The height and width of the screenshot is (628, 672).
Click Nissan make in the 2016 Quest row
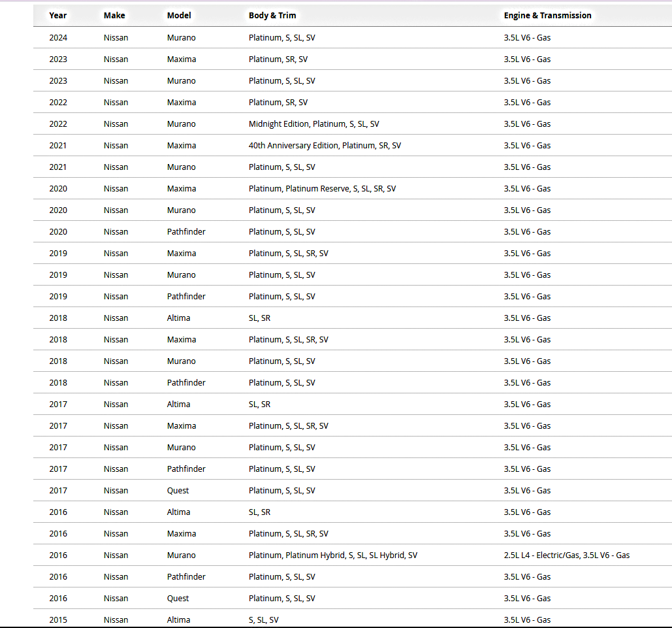coord(116,599)
